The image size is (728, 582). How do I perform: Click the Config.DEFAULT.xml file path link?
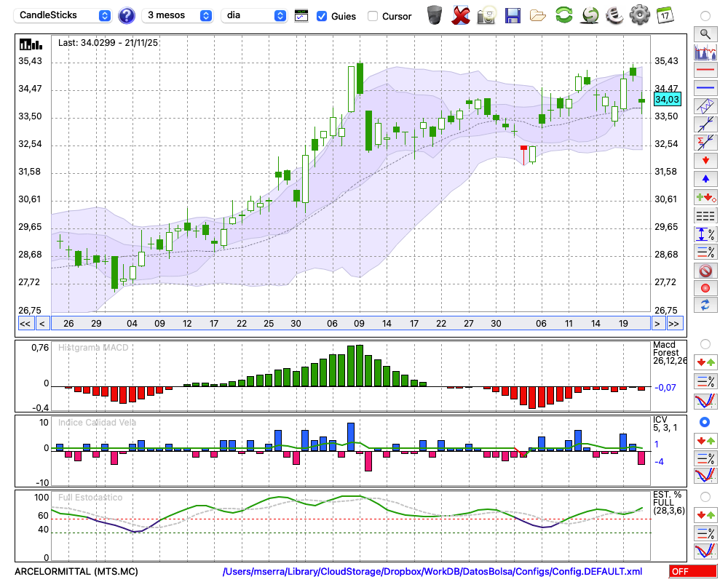[x=432, y=572]
